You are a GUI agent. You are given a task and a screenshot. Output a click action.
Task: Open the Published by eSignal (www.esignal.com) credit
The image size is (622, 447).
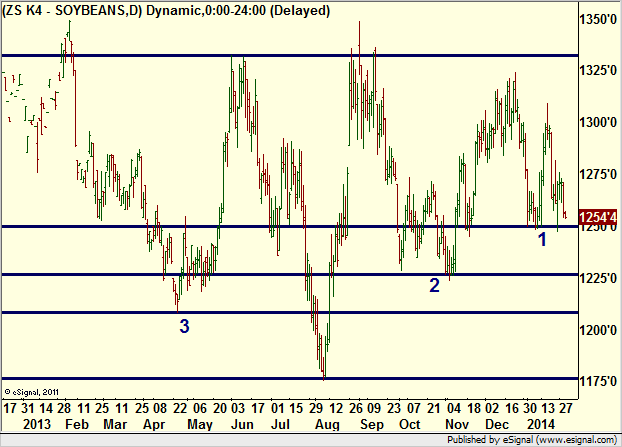532,440
